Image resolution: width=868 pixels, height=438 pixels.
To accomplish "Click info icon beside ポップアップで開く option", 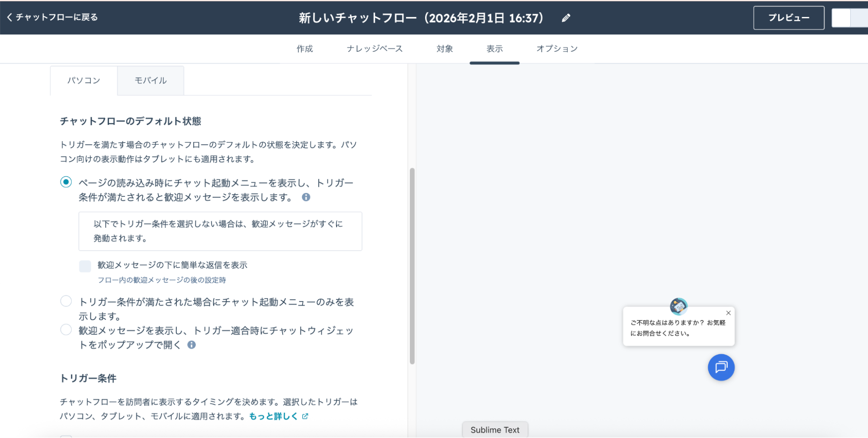I will click(191, 345).
